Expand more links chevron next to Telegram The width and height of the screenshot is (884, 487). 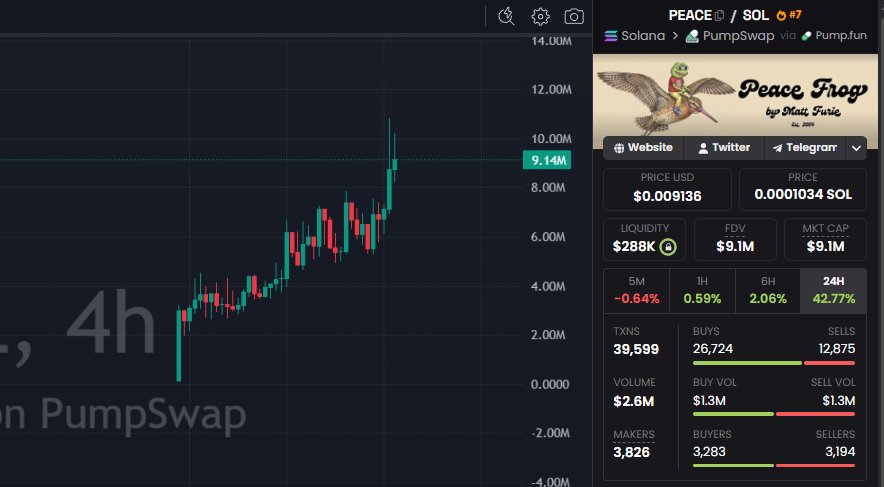coord(856,148)
